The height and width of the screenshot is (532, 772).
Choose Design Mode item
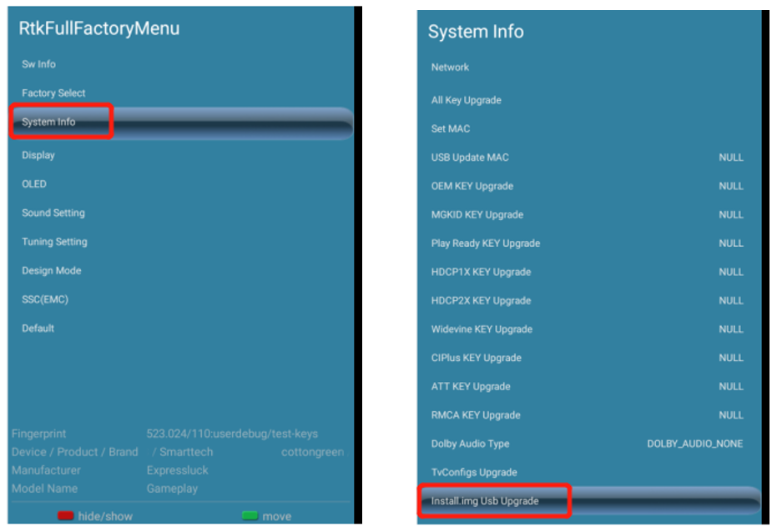pos(52,271)
